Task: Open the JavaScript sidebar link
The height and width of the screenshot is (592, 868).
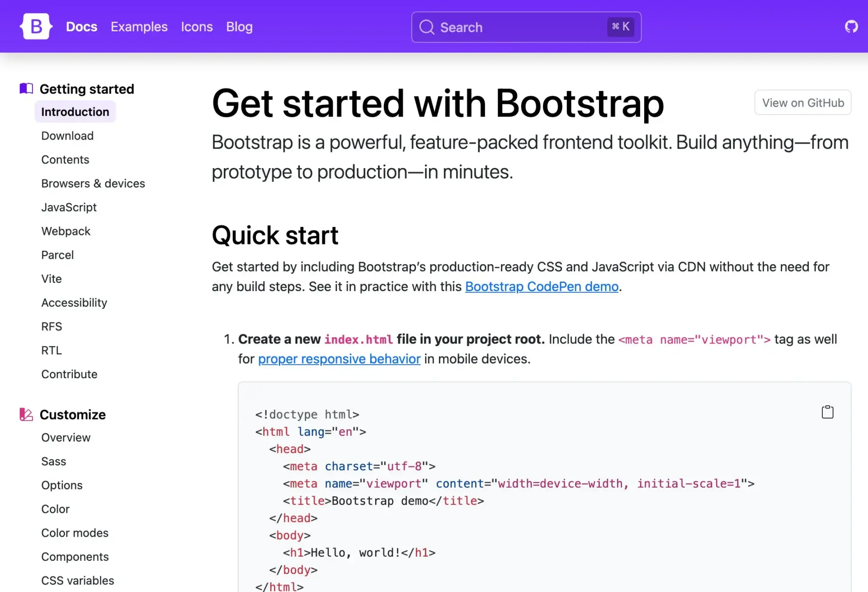Action: pos(69,207)
